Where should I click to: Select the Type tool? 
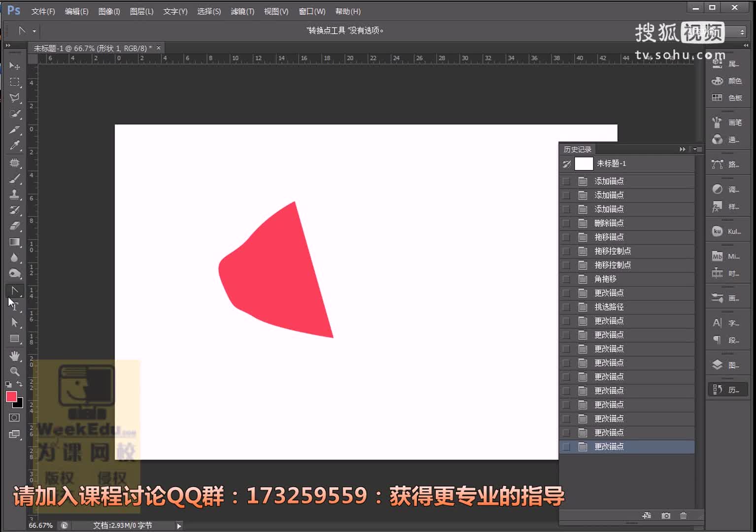(x=15, y=306)
